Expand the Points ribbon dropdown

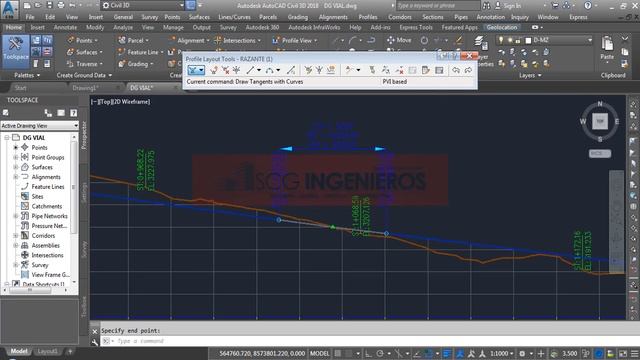[x=96, y=40]
